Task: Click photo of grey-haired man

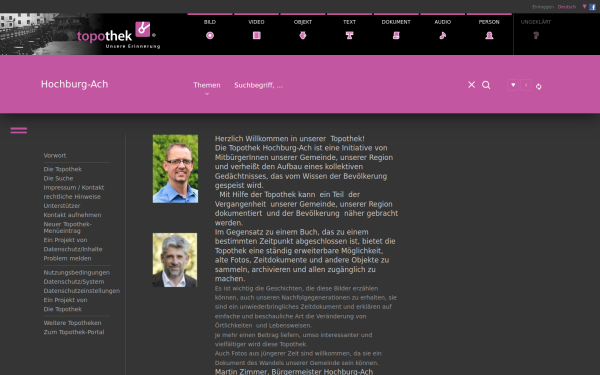Action: pyautogui.click(x=175, y=260)
